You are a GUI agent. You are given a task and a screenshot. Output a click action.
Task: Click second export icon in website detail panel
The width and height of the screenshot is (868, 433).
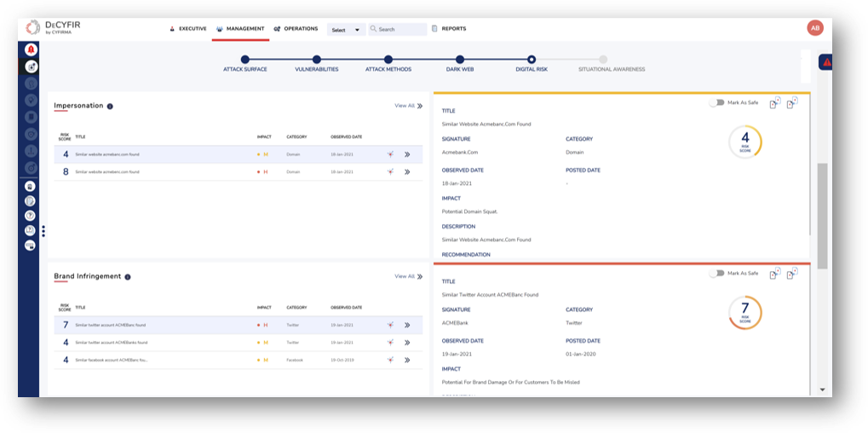point(791,103)
